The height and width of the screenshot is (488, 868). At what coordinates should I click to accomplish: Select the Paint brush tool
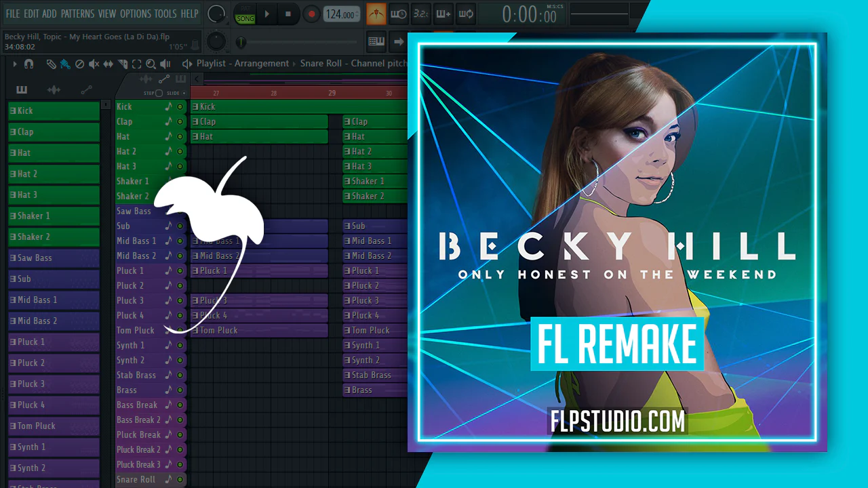point(65,64)
